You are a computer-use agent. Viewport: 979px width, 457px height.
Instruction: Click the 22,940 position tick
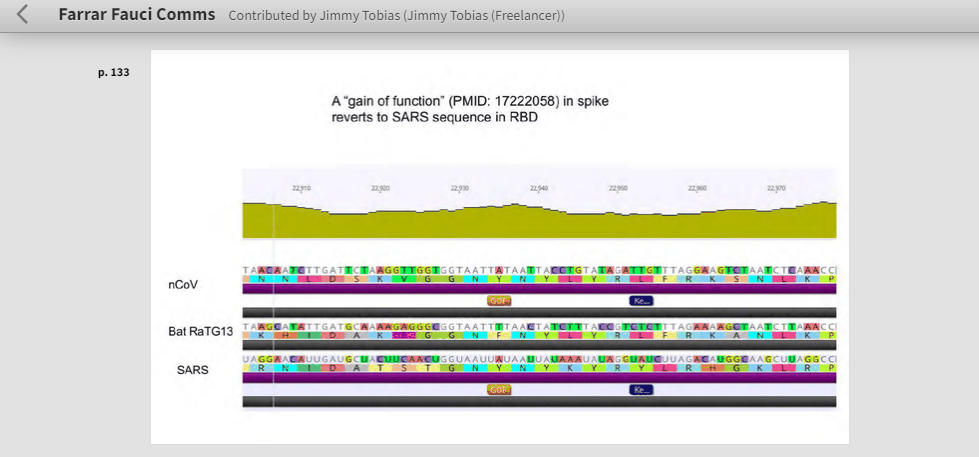539,188
